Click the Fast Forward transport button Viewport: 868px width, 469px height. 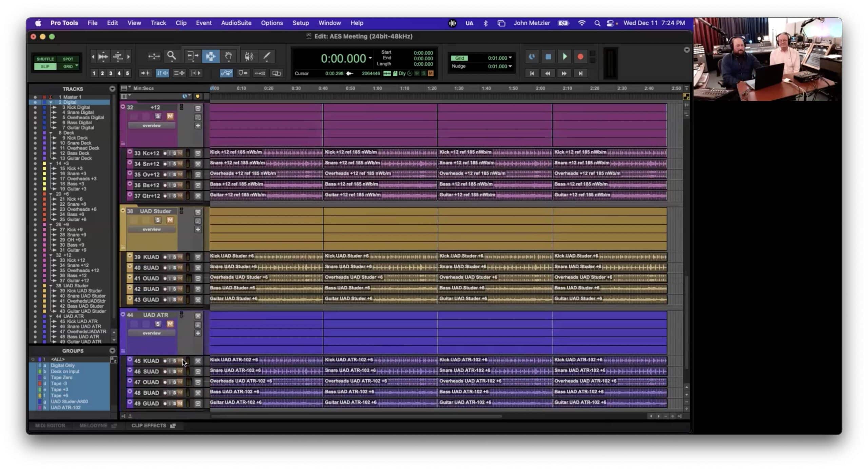(x=564, y=73)
